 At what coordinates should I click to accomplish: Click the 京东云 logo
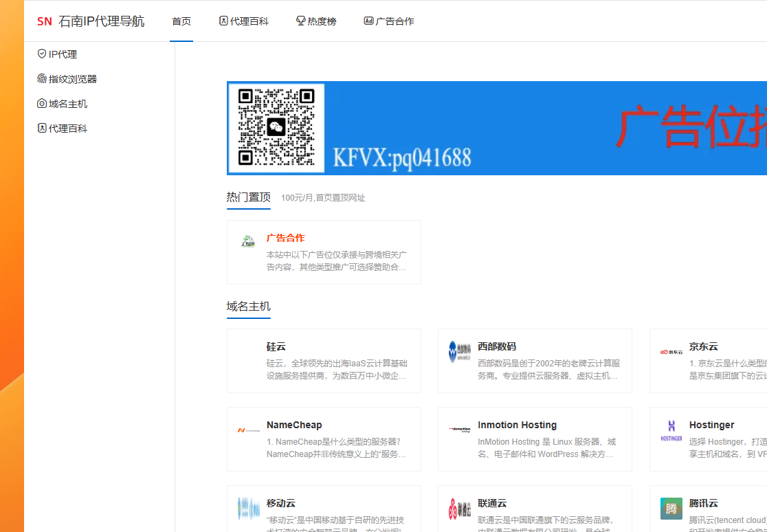tap(671, 352)
